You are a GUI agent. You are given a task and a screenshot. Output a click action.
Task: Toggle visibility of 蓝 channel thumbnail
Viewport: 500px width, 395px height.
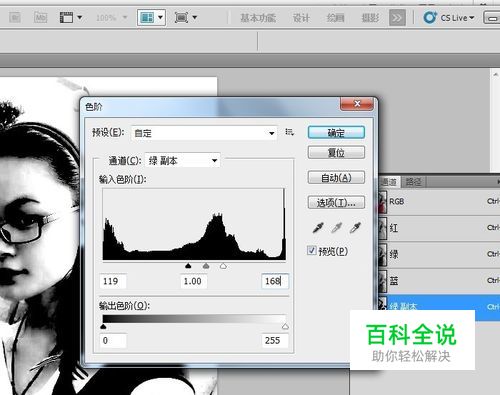[x=383, y=281]
